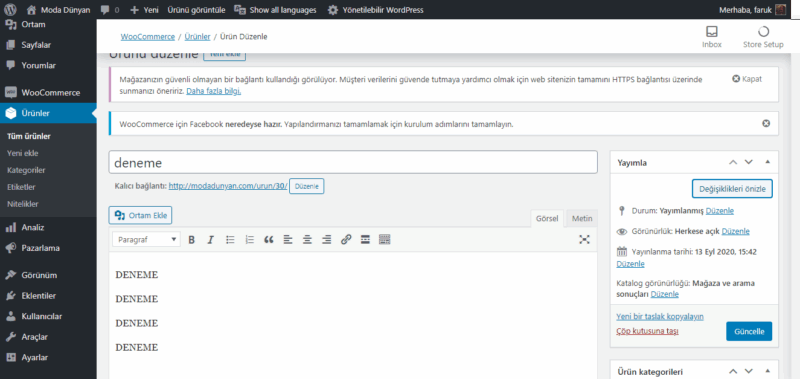The image size is (800, 379).
Task: Toggle toolbar kitchen sink
Action: point(385,239)
